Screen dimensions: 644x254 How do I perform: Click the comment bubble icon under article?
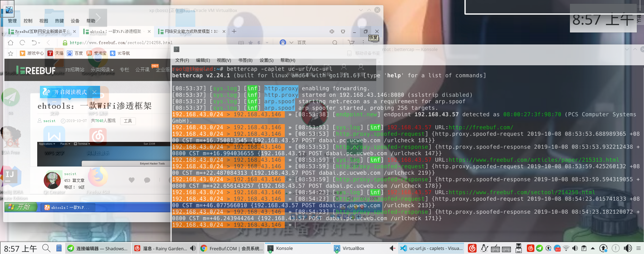coord(147,180)
